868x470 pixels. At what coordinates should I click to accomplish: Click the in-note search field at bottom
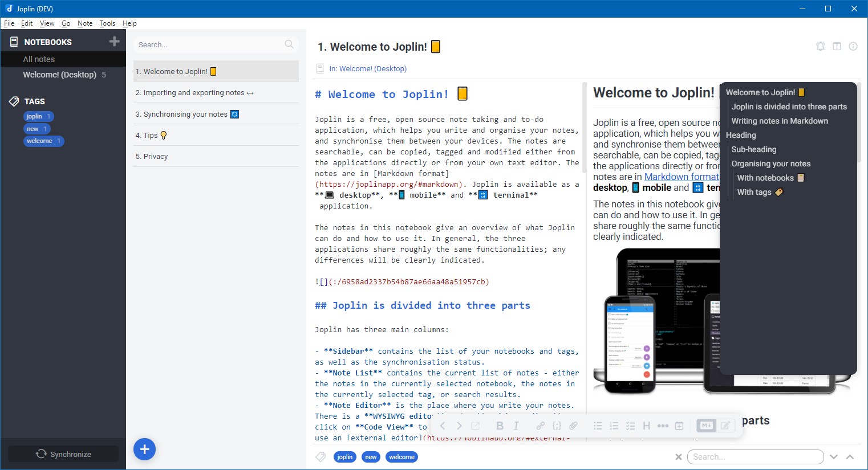pos(756,457)
